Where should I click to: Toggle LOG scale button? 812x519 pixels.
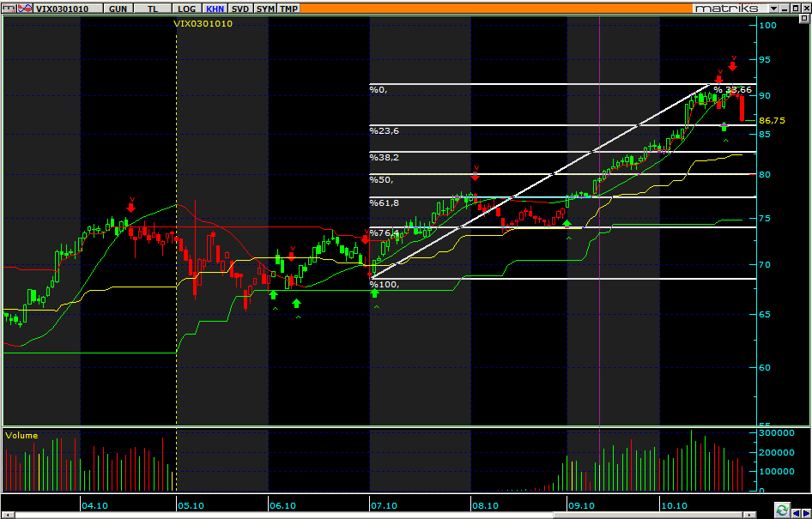[x=186, y=8]
